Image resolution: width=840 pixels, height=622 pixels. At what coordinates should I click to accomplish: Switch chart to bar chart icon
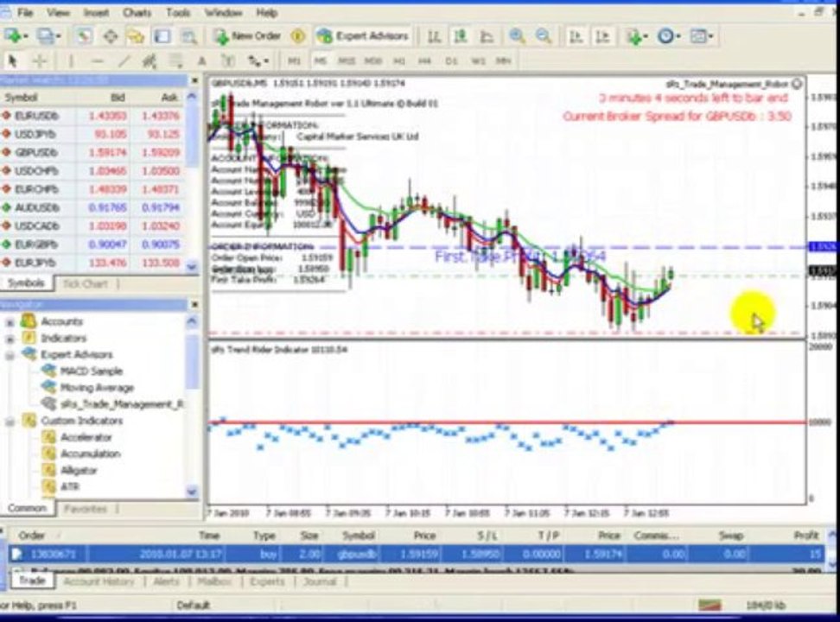click(x=434, y=36)
